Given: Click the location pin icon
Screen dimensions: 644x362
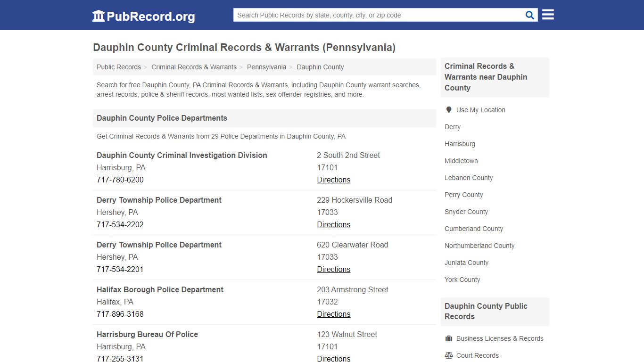Looking at the screenshot, I should coord(449,110).
